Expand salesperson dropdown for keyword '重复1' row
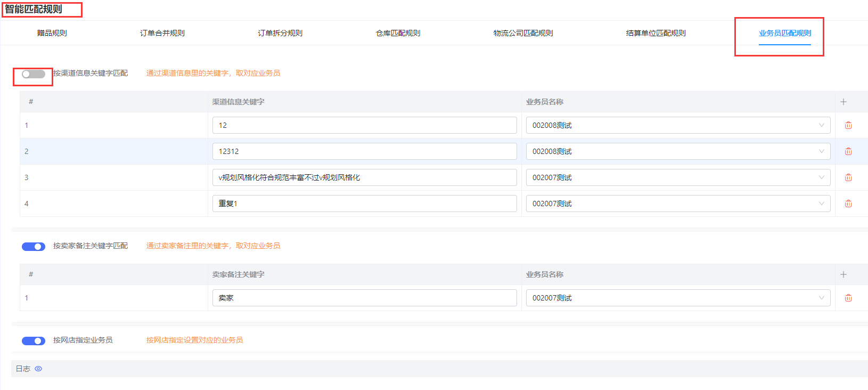This screenshot has height=390, width=868. 678,204
